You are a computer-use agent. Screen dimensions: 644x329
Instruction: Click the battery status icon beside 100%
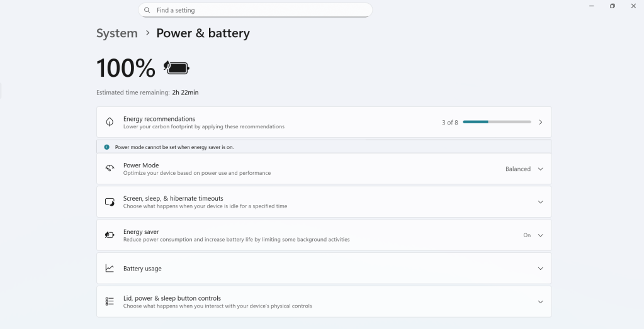177,68
